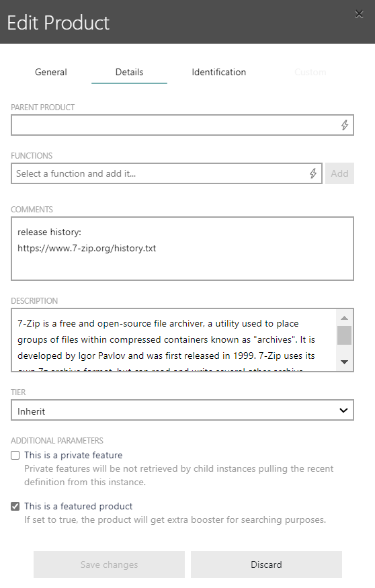The height and width of the screenshot is (588, 375).
Task: Select the Details tab
Action: pyautogui.click(x=130, y=72)
